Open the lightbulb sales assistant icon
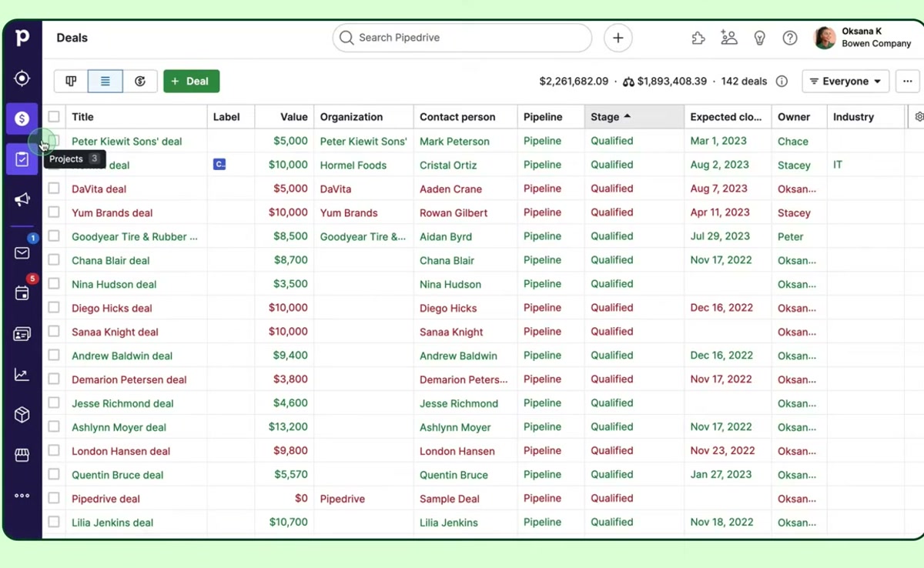 pyautogui.click(x=760, y=38)
